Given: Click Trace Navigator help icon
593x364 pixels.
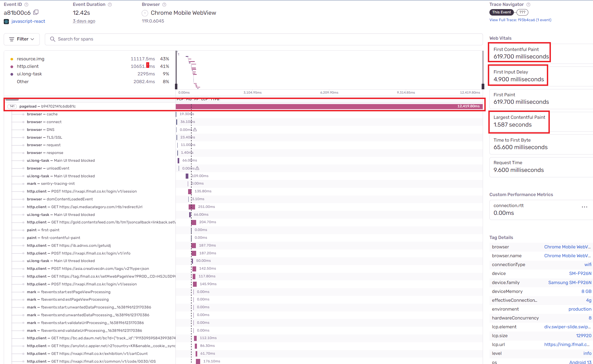Looking at the screenshot, I should pos(528,5).
